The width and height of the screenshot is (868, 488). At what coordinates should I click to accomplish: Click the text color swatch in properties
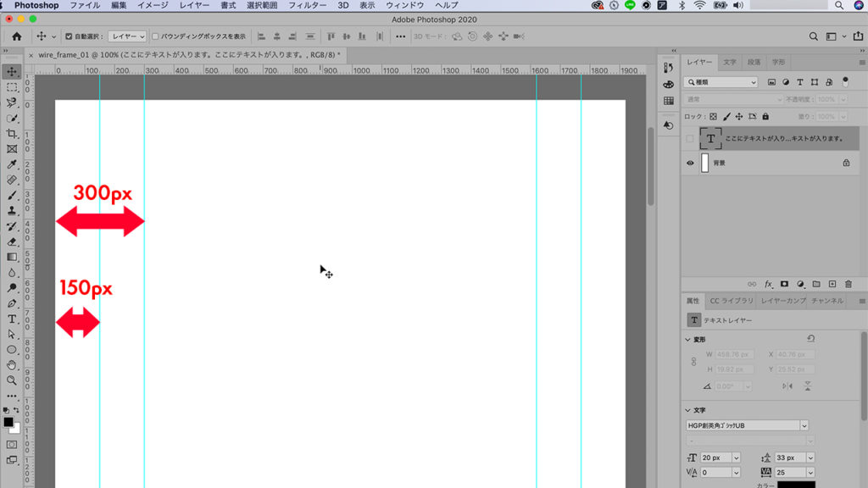(x=796, y=485)
